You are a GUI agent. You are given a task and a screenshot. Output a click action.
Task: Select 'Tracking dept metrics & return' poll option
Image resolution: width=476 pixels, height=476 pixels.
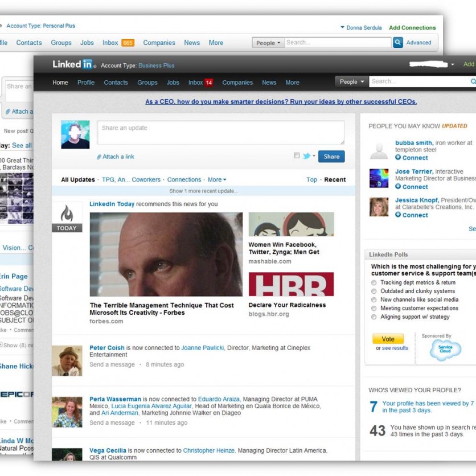374,282
